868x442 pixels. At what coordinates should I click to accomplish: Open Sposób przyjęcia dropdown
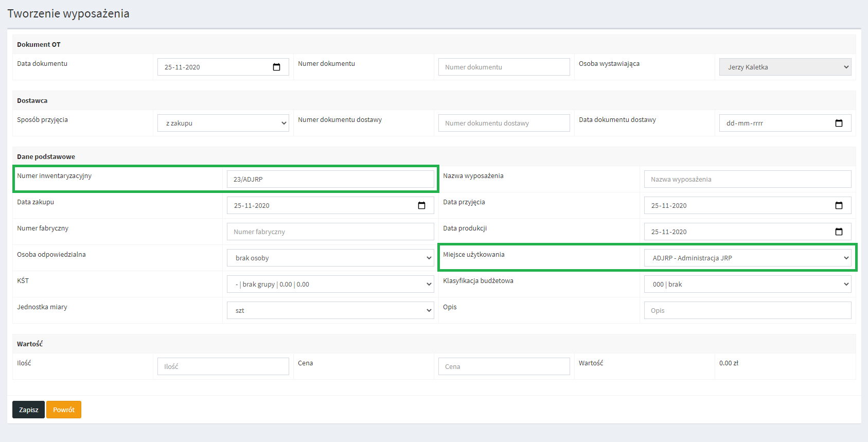223,123
